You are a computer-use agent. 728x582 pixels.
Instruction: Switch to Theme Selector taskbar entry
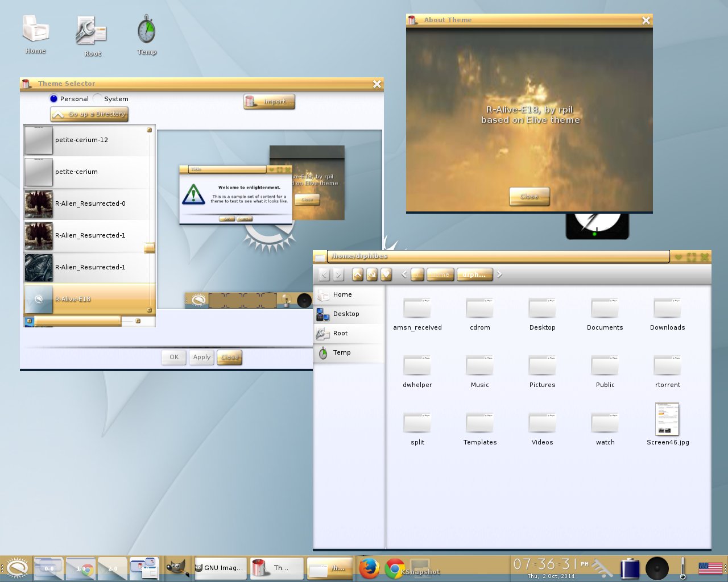[276, 568]
